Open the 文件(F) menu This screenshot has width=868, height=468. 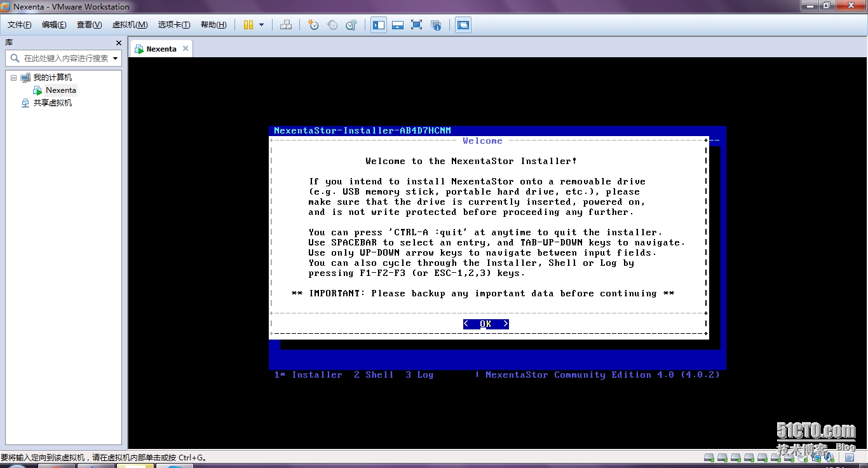tap(20, 25)
